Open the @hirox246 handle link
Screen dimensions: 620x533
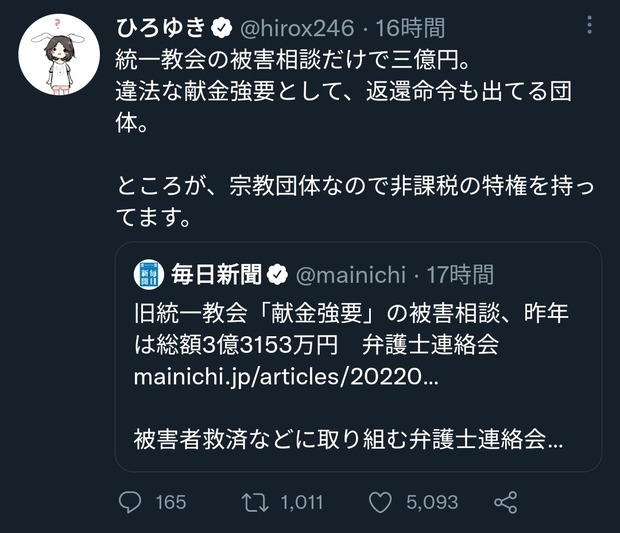click(x=297, y=28)
